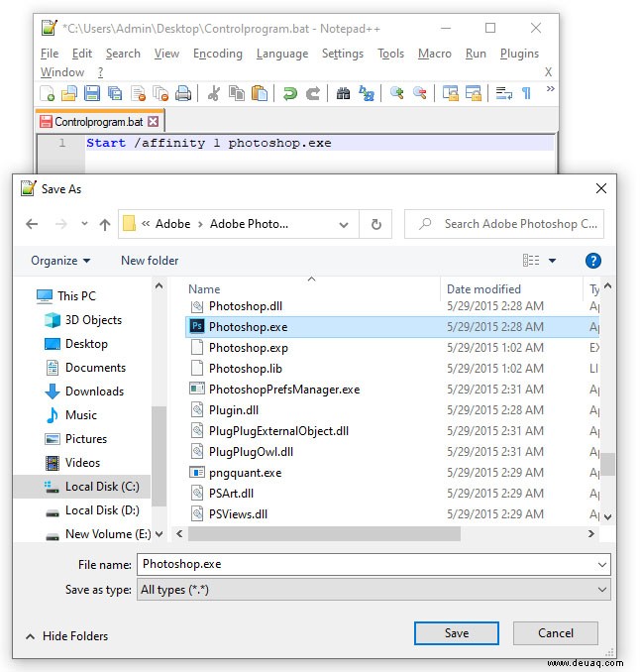640x672 pixels.
Task: Expand the Notepad++ toolbar overflow chevron
Action: [550, 89]
